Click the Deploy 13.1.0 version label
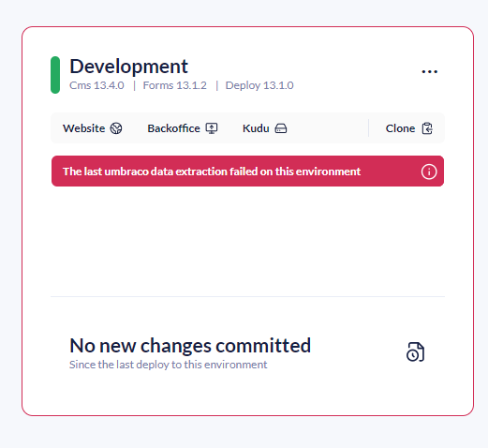The image size is (488, 448). point(259,85)
